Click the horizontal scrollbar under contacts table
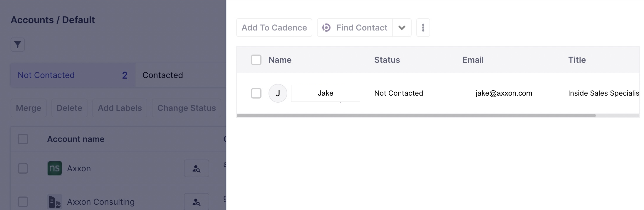 tap(416, 116)
